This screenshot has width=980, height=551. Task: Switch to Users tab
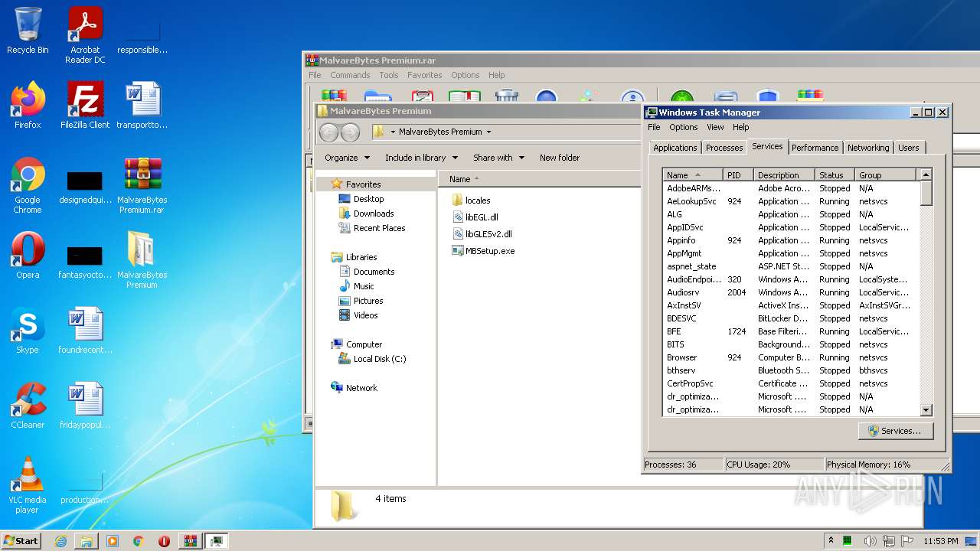point(909,148)
